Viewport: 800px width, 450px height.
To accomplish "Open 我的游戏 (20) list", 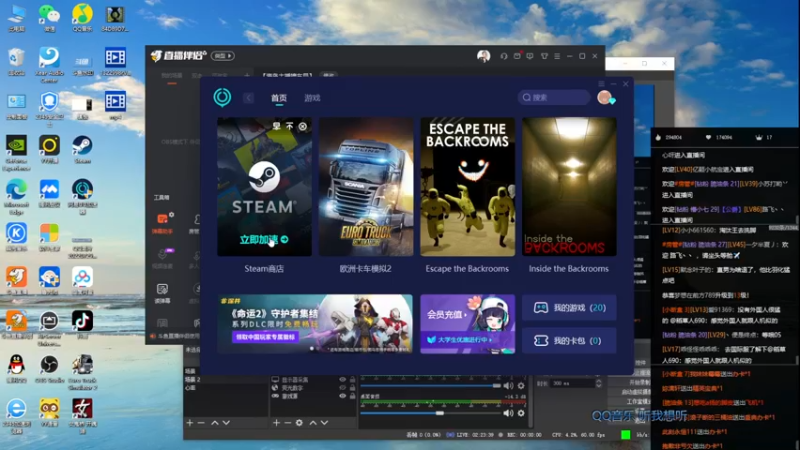I will (x=569, y=308).
